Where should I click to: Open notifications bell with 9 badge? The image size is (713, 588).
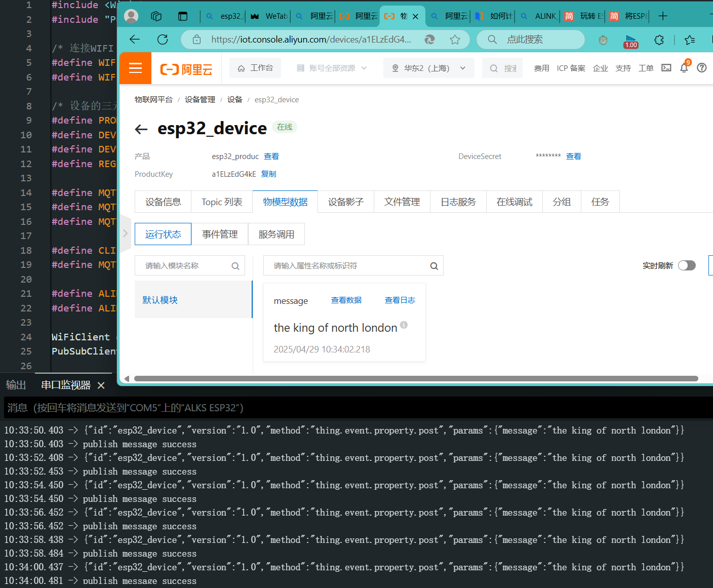tap(684, 67)
